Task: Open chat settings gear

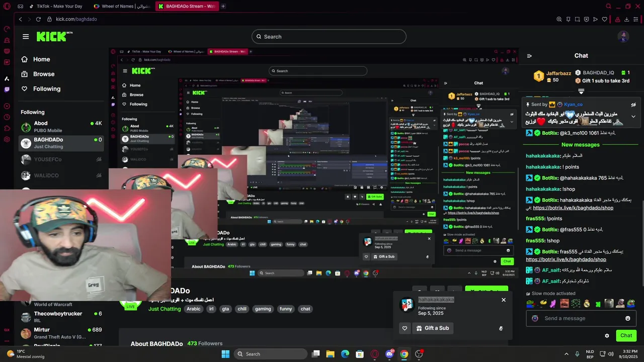Action: (x=607, y=336)
